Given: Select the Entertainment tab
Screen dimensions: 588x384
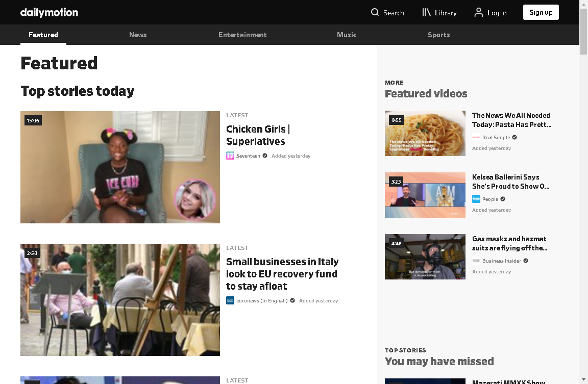Looking at the screenshot, I should (242, 35).
